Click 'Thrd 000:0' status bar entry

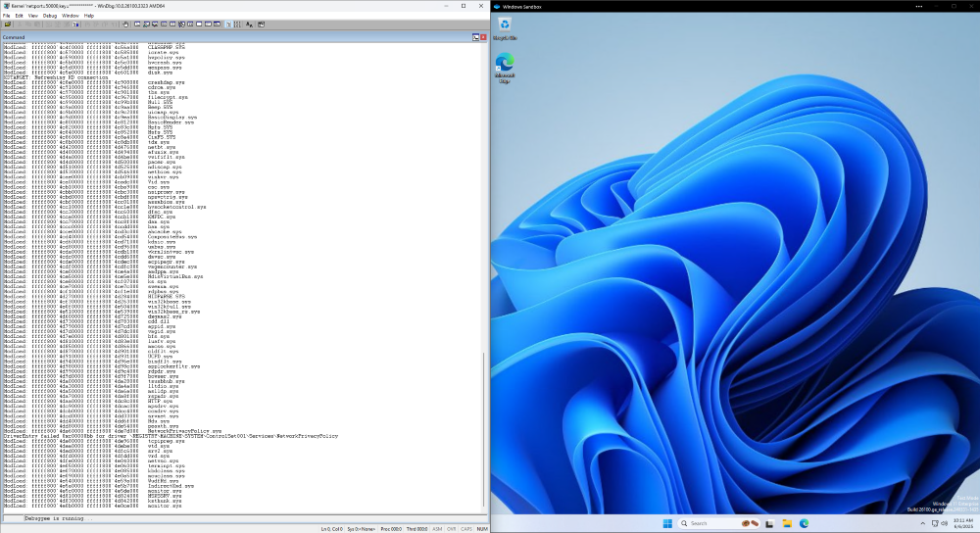click(416, 529)
